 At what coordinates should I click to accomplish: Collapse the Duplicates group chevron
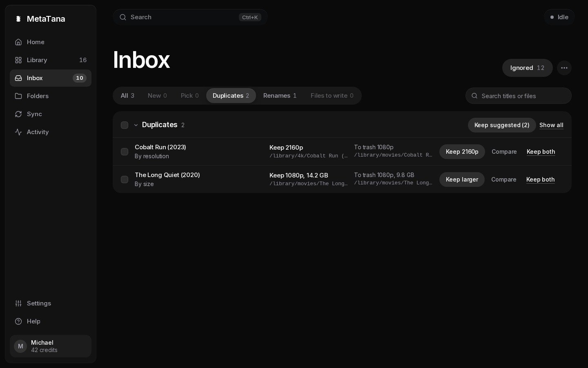(x=136, y=125)
